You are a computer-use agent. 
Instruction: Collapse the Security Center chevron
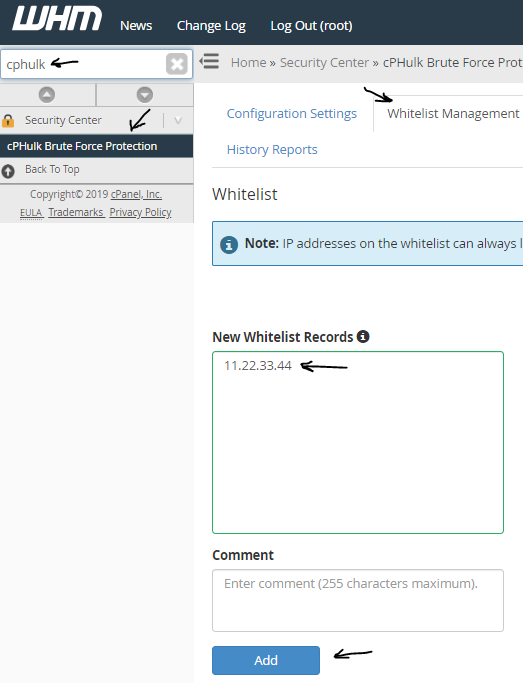point(178,120)
